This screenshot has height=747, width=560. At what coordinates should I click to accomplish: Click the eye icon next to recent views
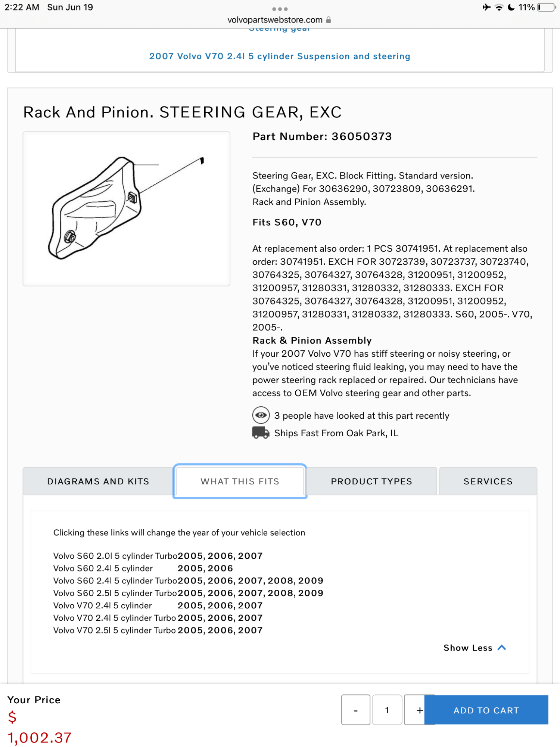pyautogui.click(x=261, y=415)
